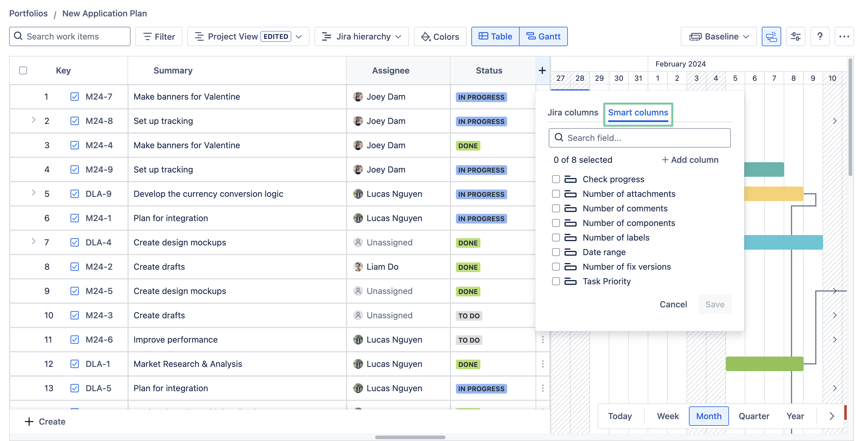Click the Search field input box
Image resolution: width=868 pixels, height=441 pixels.
click(639, 138)
